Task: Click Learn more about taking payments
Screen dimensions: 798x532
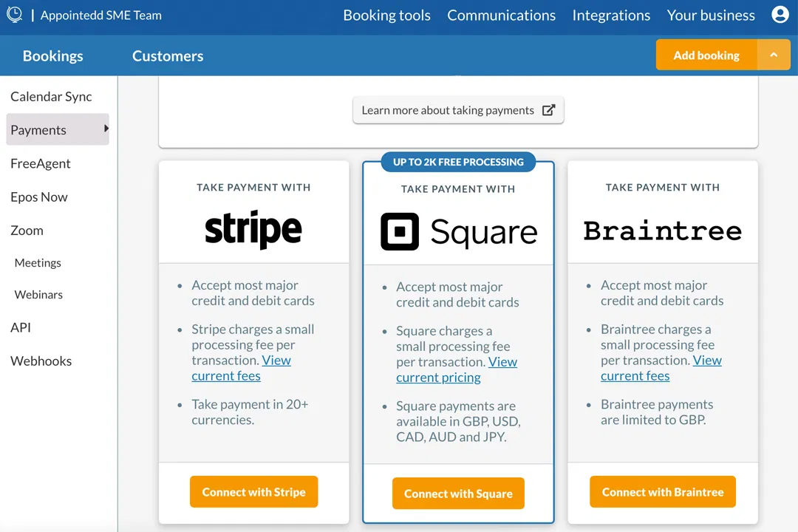Action: (x=458, y=110)
